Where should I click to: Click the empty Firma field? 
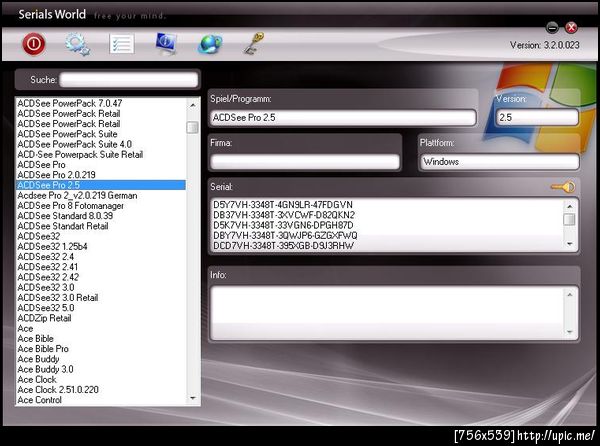pos(305,162)
